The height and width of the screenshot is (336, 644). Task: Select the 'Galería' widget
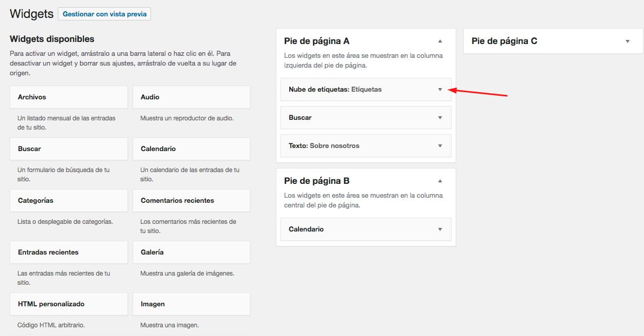[x=191, y=252]
